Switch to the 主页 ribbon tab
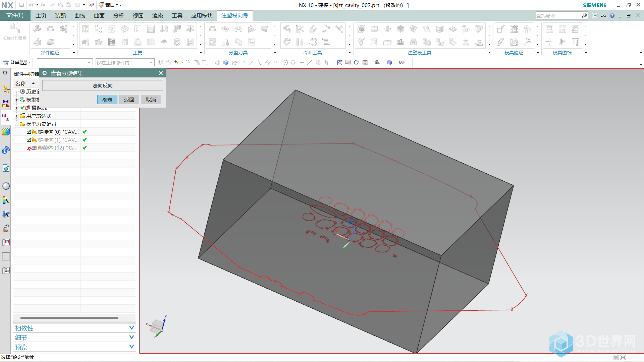This screenshot has height=362, width=644. [x=41, y=15]
